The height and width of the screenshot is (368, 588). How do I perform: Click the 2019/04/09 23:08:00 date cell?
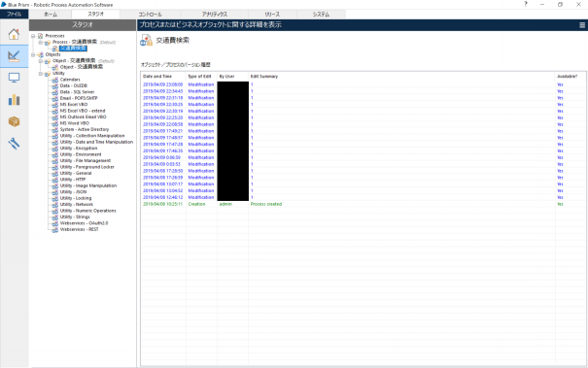tap(162, 84)
